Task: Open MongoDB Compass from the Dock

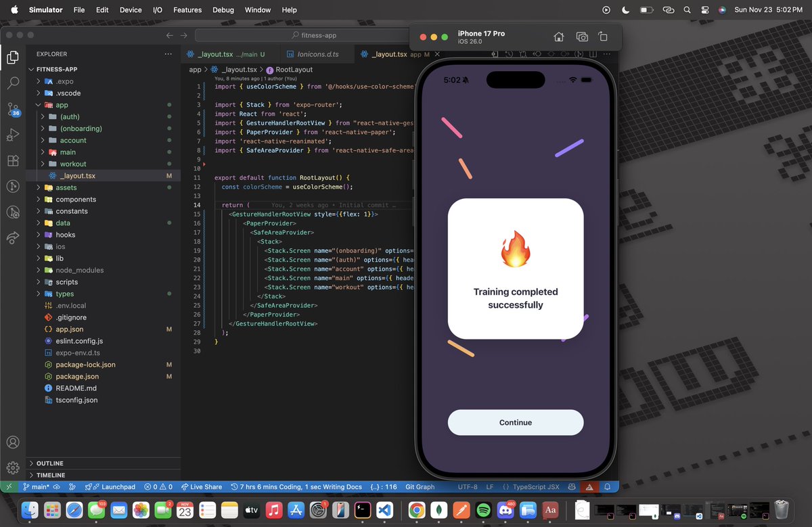Action: coord(439,509)
